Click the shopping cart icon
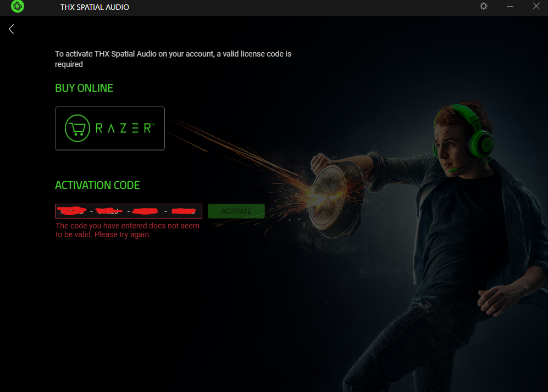The height and width of the screenshot is (392, 548). (x=78, y=128)
